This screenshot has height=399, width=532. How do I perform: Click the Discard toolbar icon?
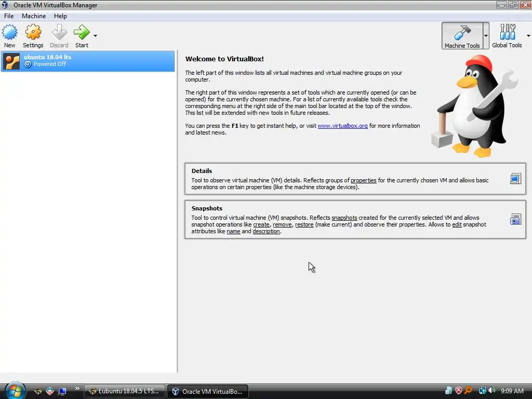59,36
